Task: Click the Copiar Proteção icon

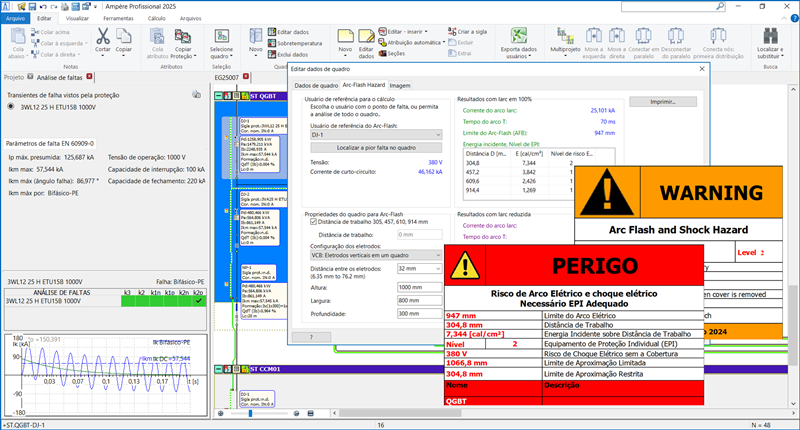Action: pos(183,36)
